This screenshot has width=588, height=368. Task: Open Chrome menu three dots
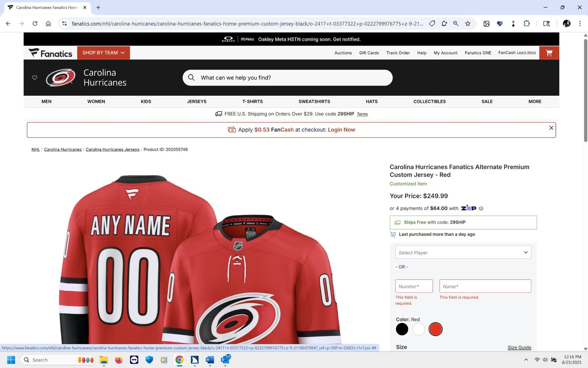click(580, 24)
